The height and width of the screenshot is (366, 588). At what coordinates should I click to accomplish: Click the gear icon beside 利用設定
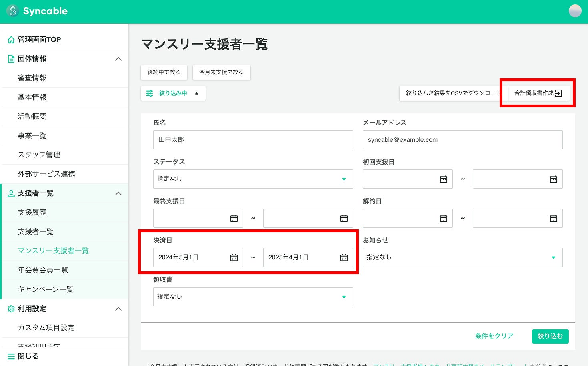click(11, 309)
